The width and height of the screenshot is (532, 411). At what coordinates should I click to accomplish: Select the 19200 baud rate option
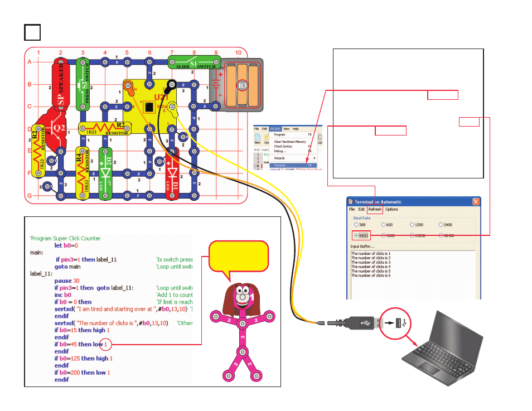coord(418,235)
